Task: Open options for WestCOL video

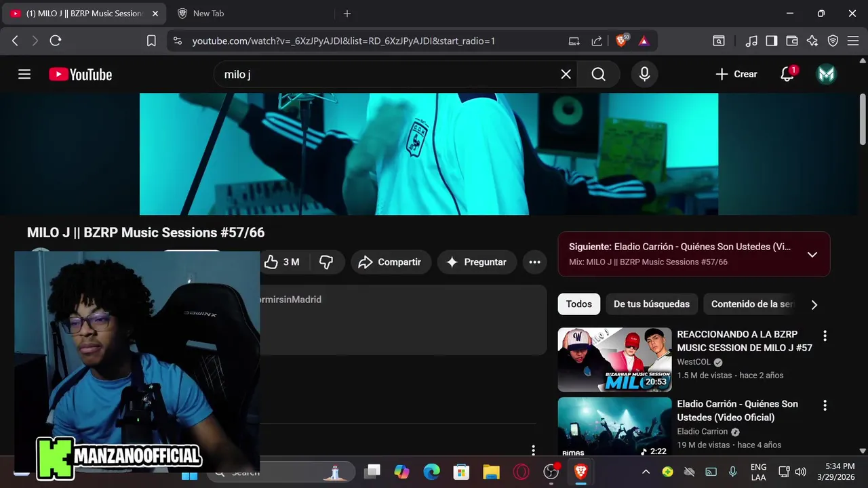Action: pyautogui.click(x=825, y=335)
